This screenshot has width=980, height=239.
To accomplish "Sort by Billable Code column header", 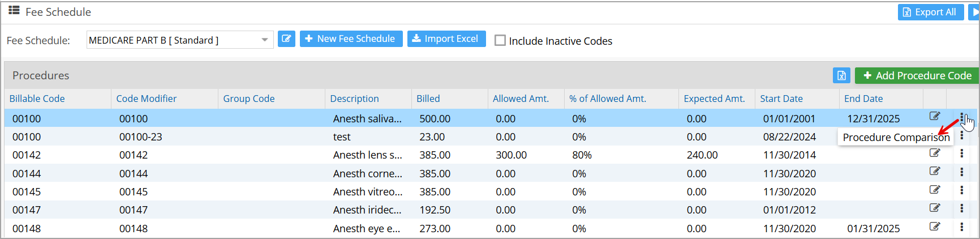I will click(37, 99).
